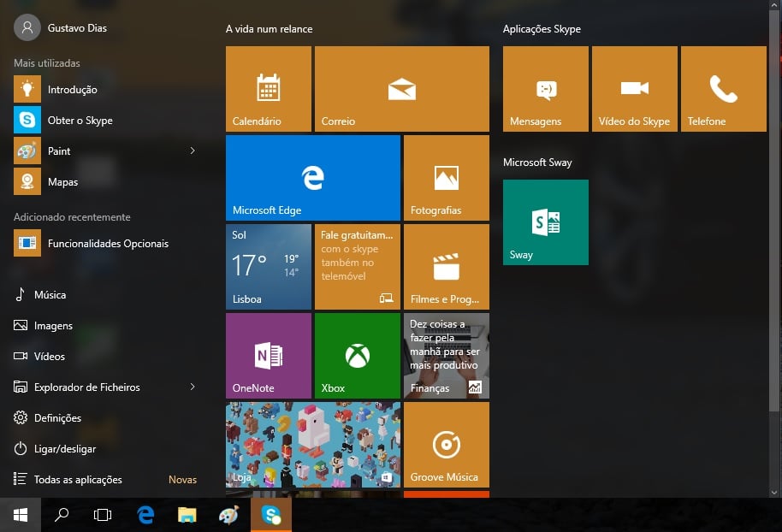The height and width of the screenshot is (532, 782).
Task: Open the Telefone tile
Action: point(724,89)
